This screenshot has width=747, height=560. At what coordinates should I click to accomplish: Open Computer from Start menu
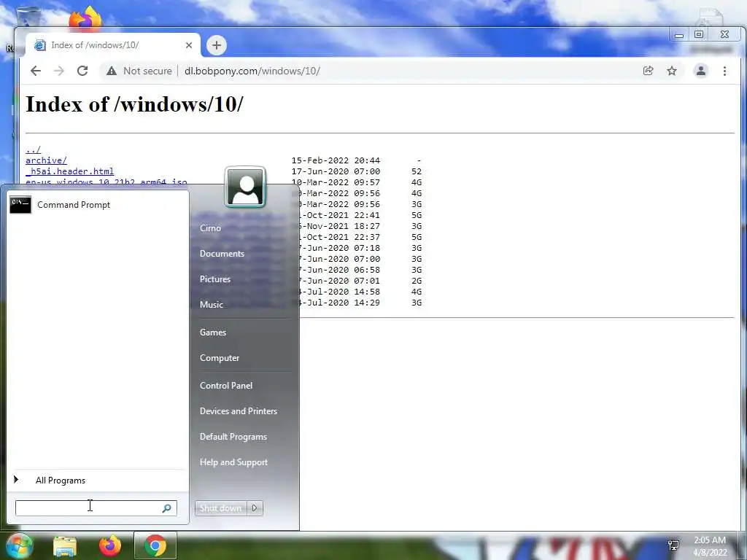click(x=220, y=358)
